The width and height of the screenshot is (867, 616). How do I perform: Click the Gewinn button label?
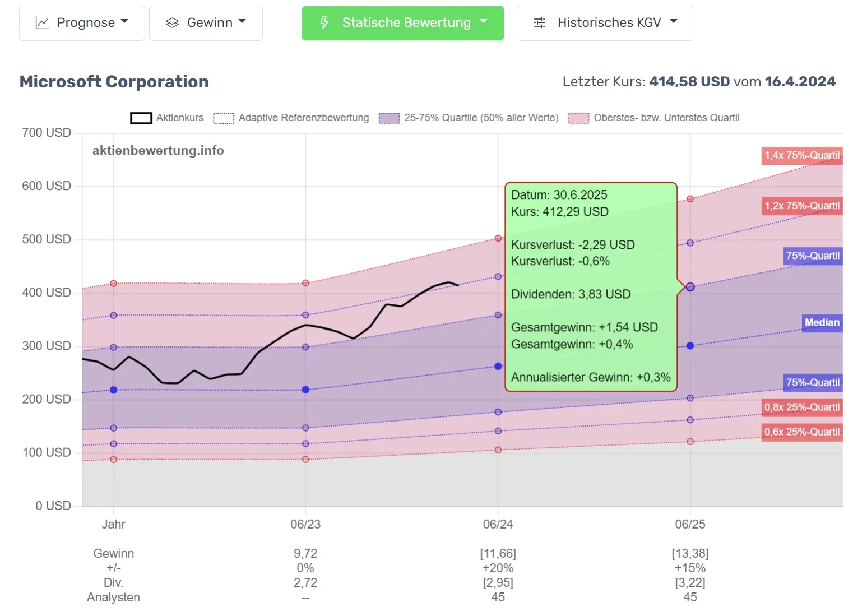click(210, 23)
